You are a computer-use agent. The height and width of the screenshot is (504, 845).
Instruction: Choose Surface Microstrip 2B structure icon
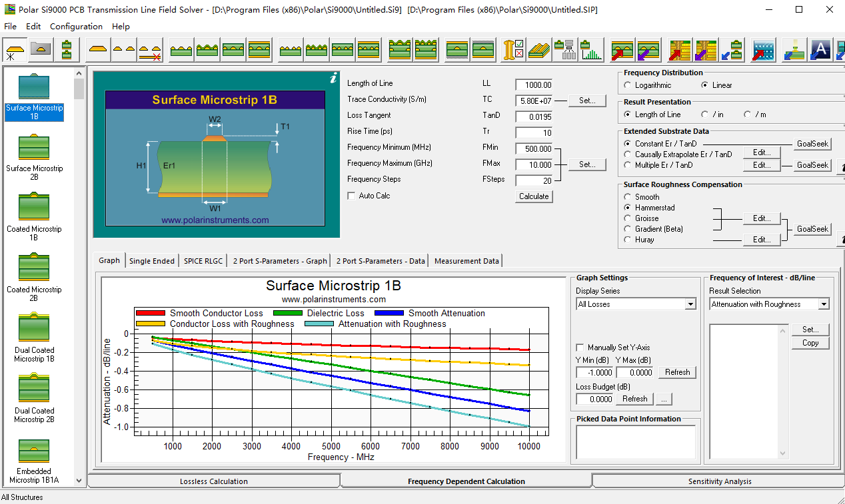[34, 146]
